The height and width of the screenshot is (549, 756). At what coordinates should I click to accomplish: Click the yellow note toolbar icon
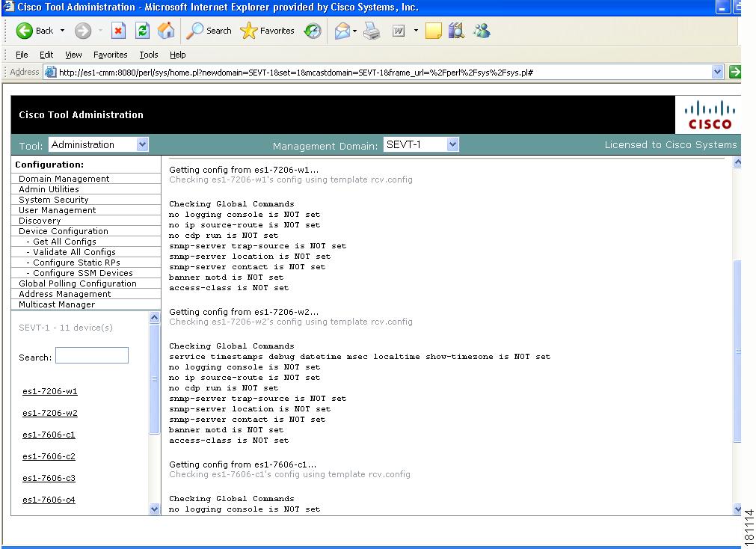pyautogui.click(x=433, y=31)
